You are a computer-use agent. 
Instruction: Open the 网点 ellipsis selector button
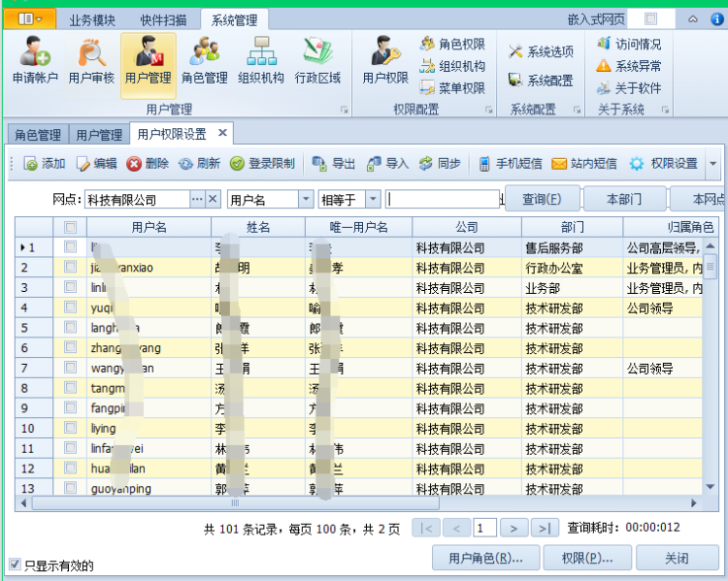[197, 200]
